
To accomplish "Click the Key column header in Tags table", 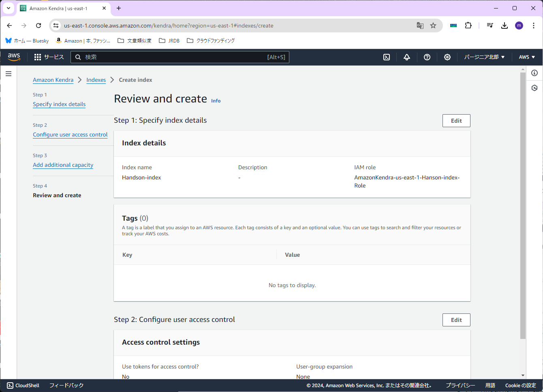I will (127, 255).
